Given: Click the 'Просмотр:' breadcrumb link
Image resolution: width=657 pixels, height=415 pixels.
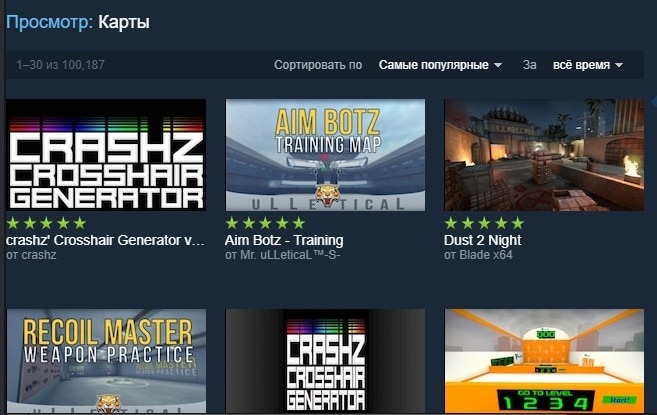Looking at the screenshot, I should point(49,22).
